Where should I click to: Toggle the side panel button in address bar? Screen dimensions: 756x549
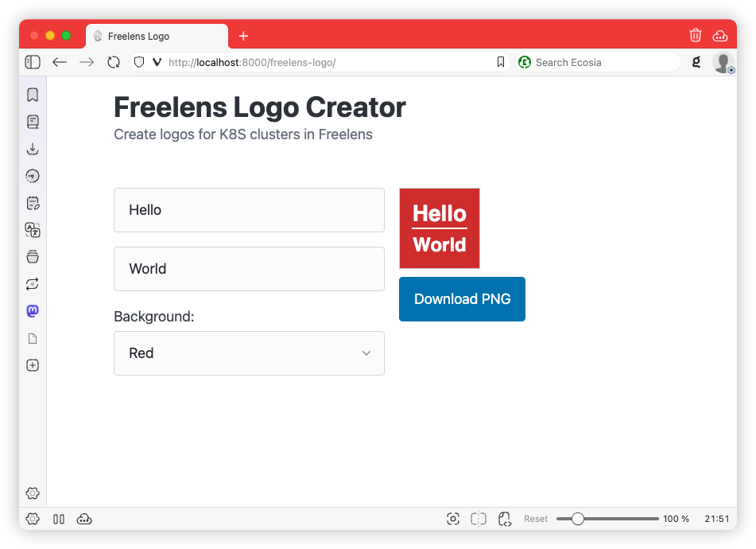point(33,62)
